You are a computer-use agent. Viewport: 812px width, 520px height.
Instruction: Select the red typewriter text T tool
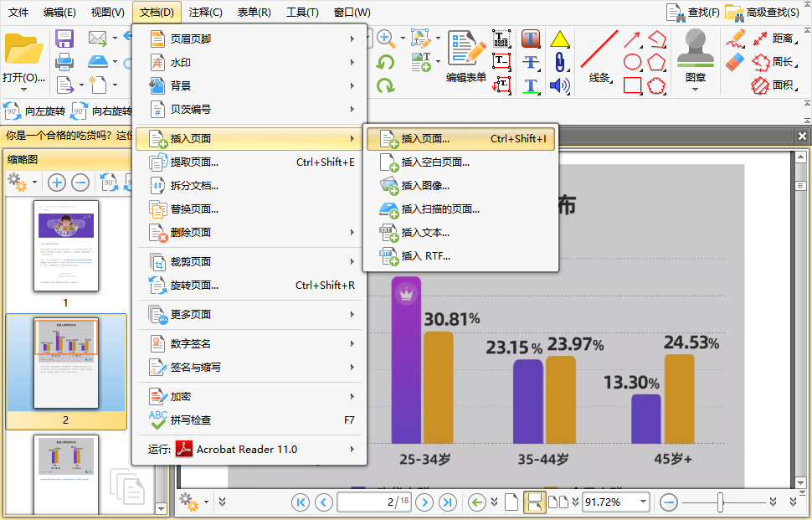pyautogui.click(x=531, y=39)
